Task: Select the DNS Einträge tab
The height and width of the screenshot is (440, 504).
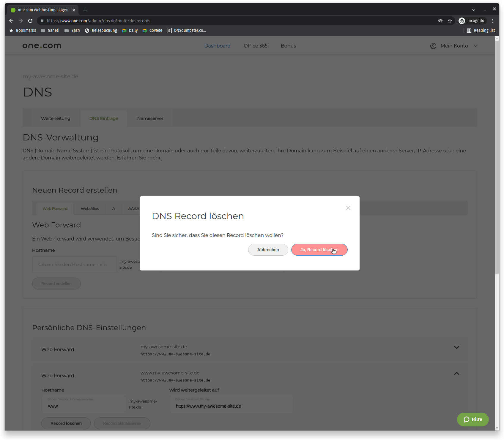Action: [x=104, y=118]
